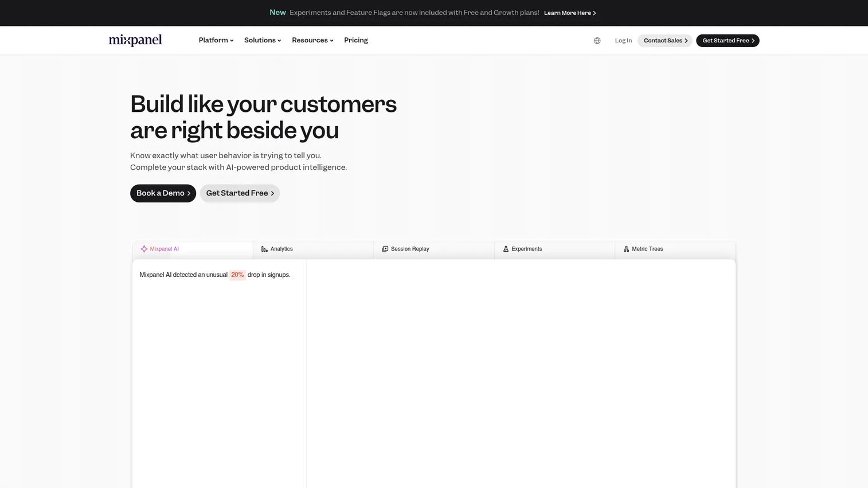Image resolution: width=868 pixels, height=488 pixels.
Task: Click the 'Know exactly what user behavior' subtext
Action: [x=226, y=155]
